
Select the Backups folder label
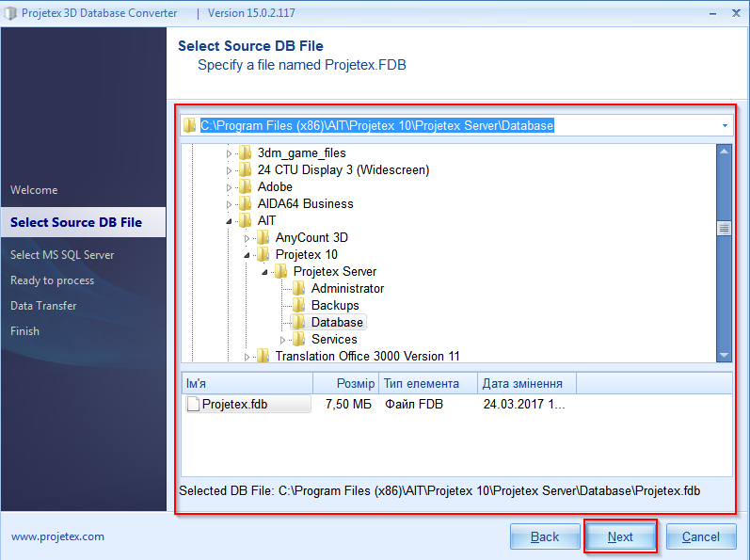tap(335, 305)
